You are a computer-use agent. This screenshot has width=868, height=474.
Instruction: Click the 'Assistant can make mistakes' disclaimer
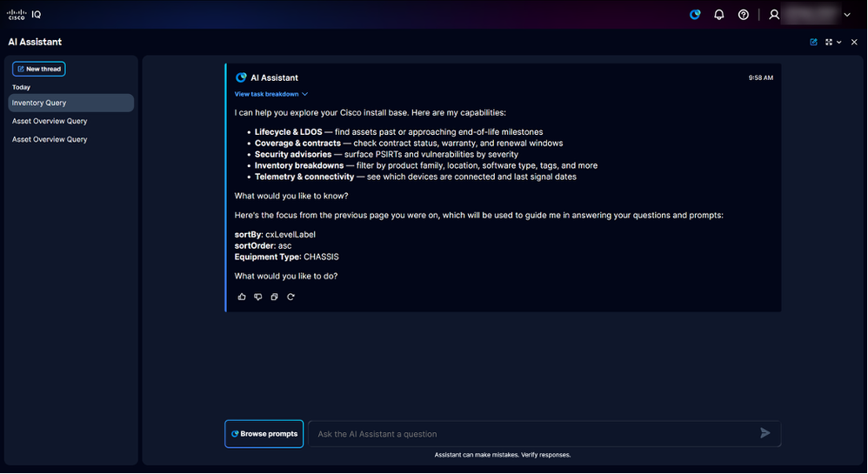coord(503,455)
